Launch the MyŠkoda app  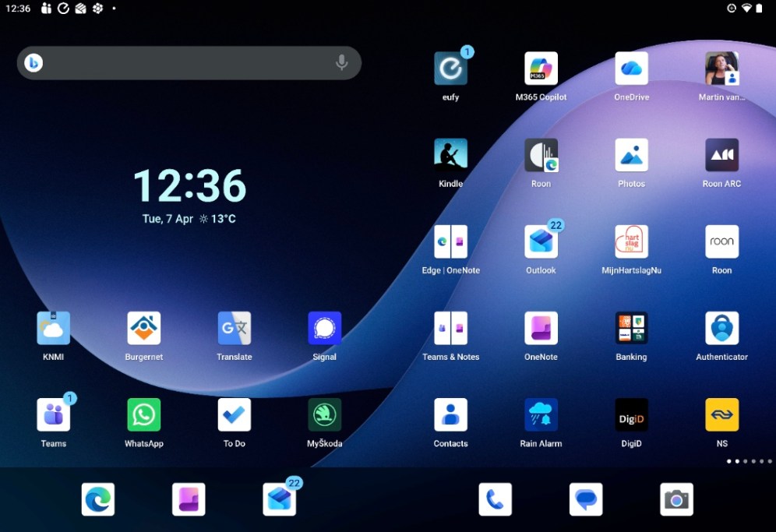point(324,415)
